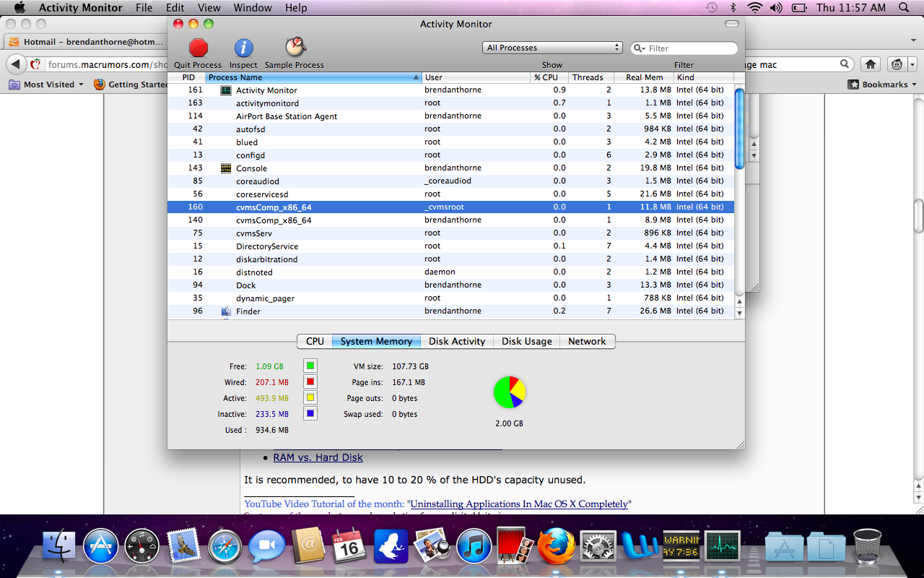Click Activity Monitor's Dock icon
Image resolution: width=924 pixels, height=578 pixels.
point(723,547)
